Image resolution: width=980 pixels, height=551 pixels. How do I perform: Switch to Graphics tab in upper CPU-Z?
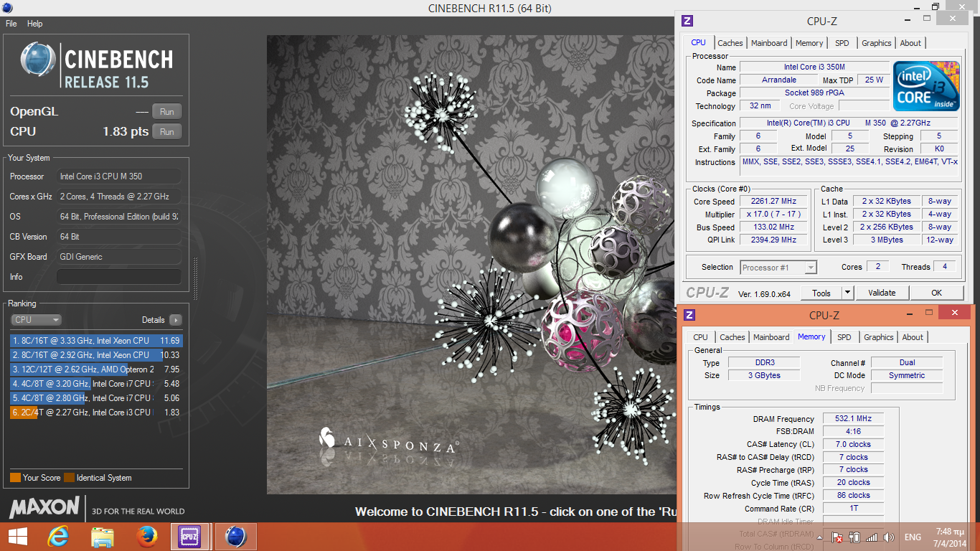click(877, 43)
